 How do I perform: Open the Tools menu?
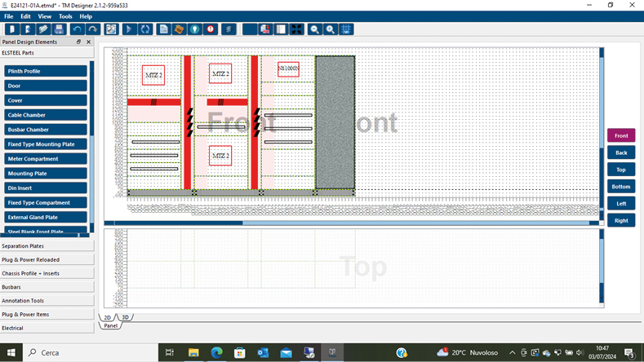tap(65, 16)
